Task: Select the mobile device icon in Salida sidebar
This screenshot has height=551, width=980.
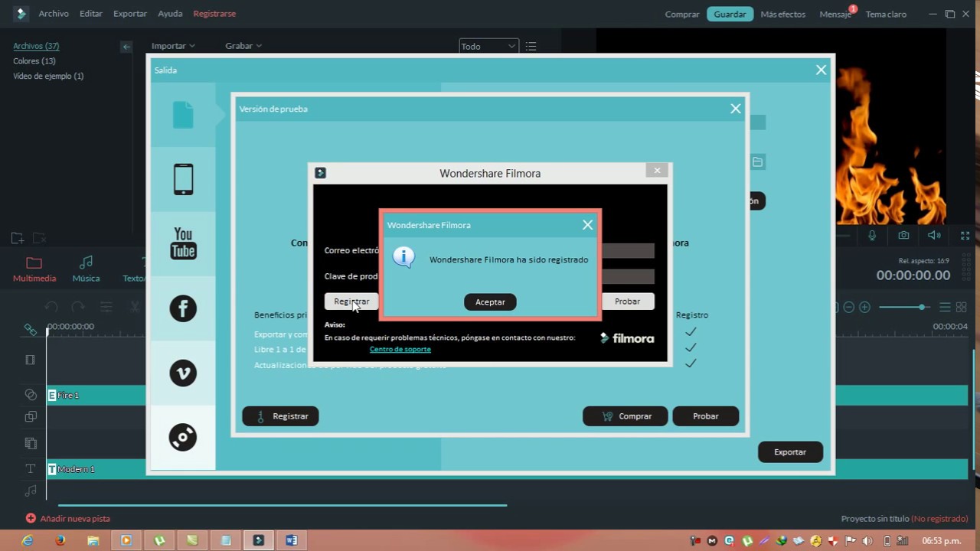Action: [x=183, y=179]
